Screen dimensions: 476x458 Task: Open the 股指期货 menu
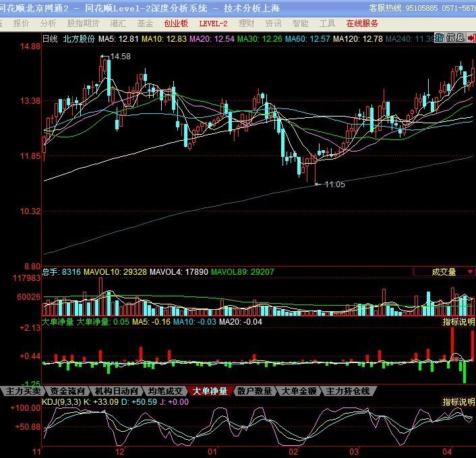tap(83, 24)
